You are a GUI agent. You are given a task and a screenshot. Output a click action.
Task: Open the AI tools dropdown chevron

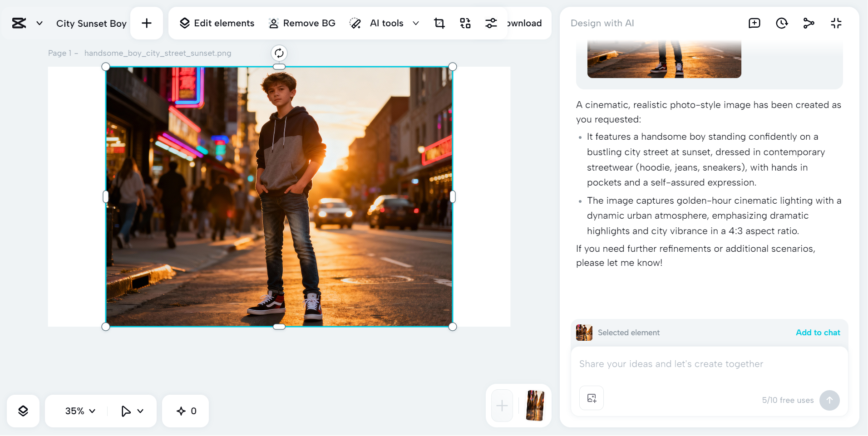[416, 23]
